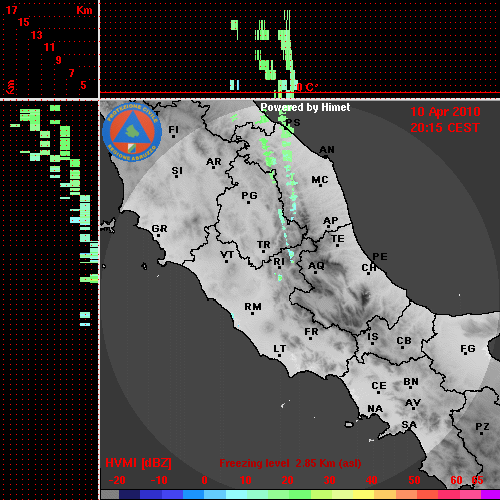
Task: Click the TE city marker on the map
Action: [x=337, y=245]
